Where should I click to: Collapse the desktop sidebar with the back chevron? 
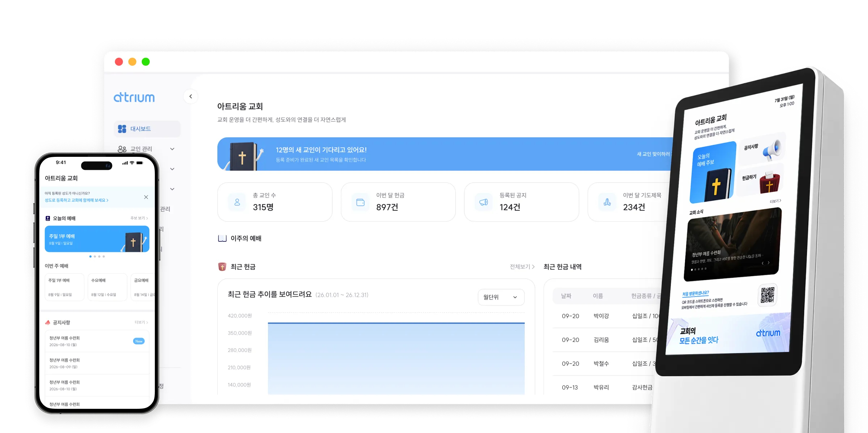(x=191, y=97)
